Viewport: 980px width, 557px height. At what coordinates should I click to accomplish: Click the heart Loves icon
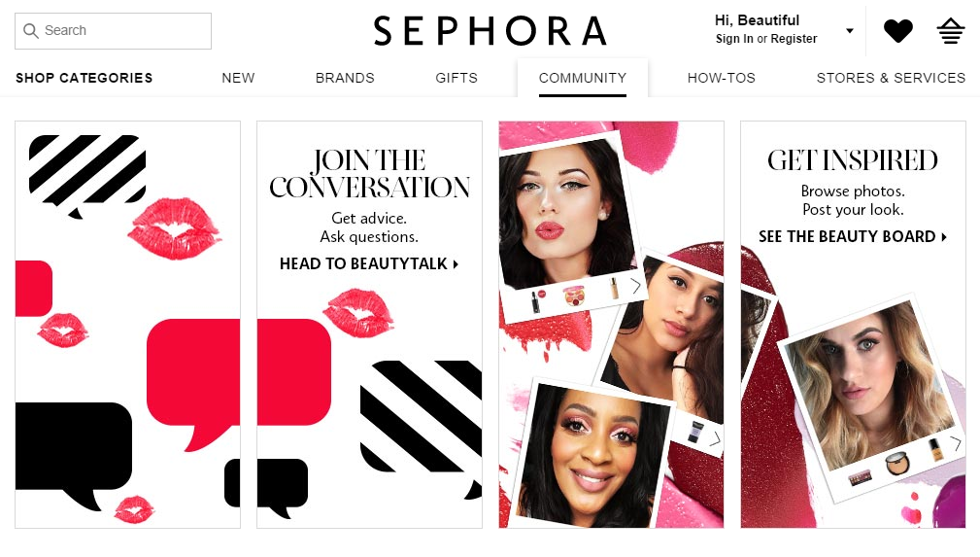pyautogui.click(x=898, y=31)
